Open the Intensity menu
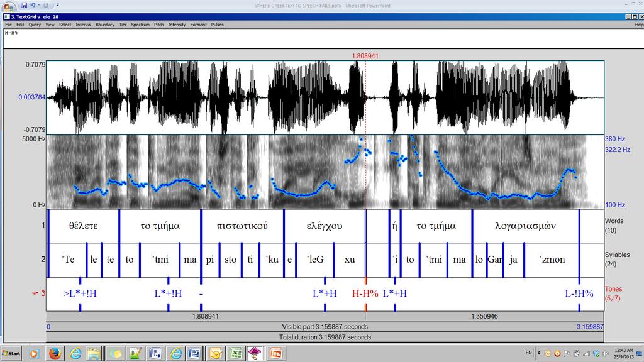 (x=177, y=25)
